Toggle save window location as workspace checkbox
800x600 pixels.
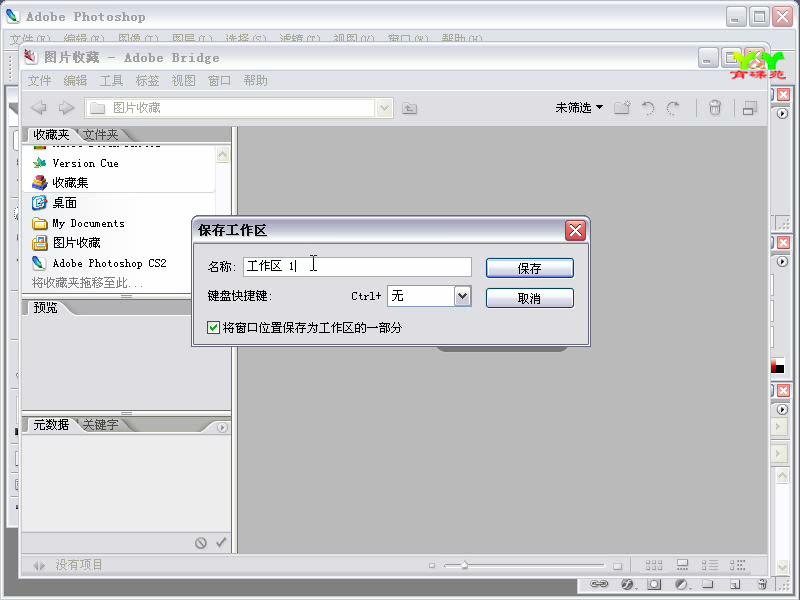point(213,328)
